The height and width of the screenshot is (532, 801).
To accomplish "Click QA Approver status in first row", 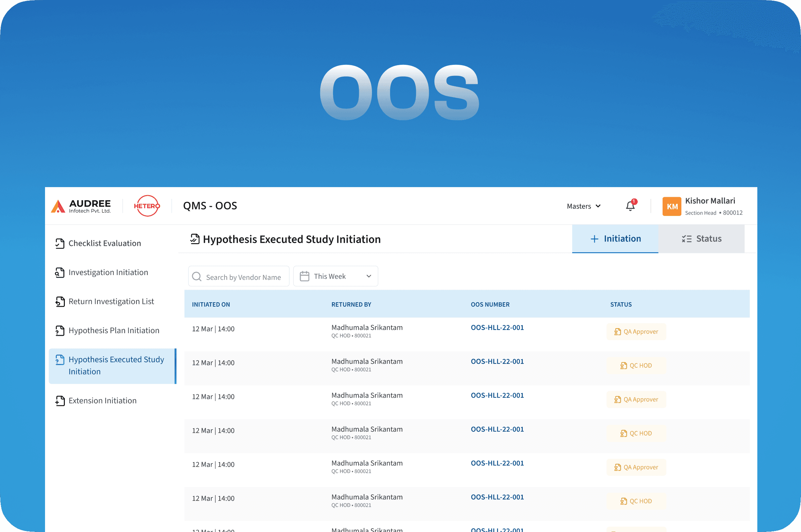I will [636, 331].
